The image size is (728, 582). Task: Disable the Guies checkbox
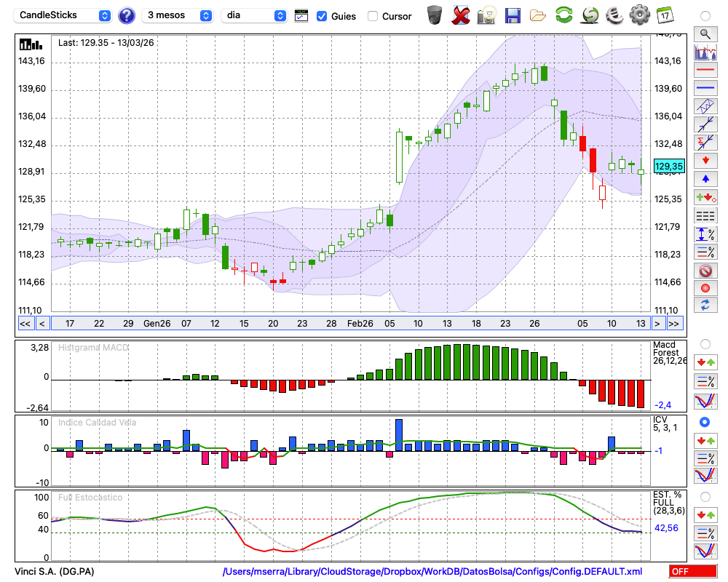[x=322, y=16]
